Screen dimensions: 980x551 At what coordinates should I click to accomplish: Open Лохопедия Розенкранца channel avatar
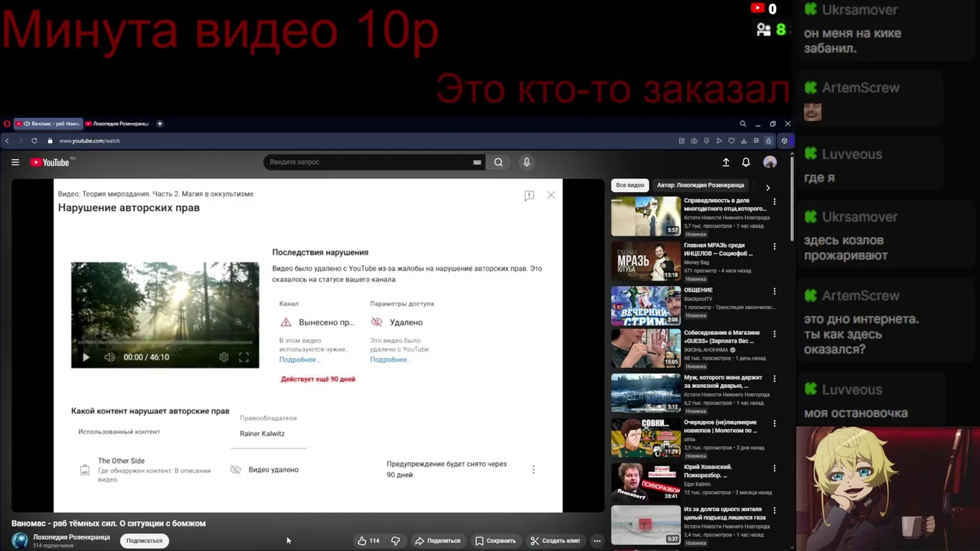[20, 540]
